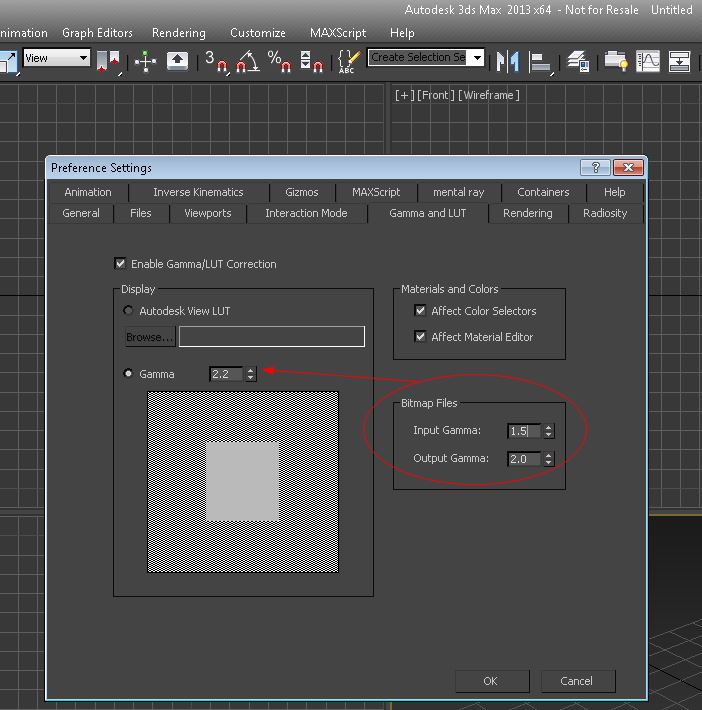Screen dimensions: 702x710
Task: Click the Mirror tool icon
Action: point(507,61)
